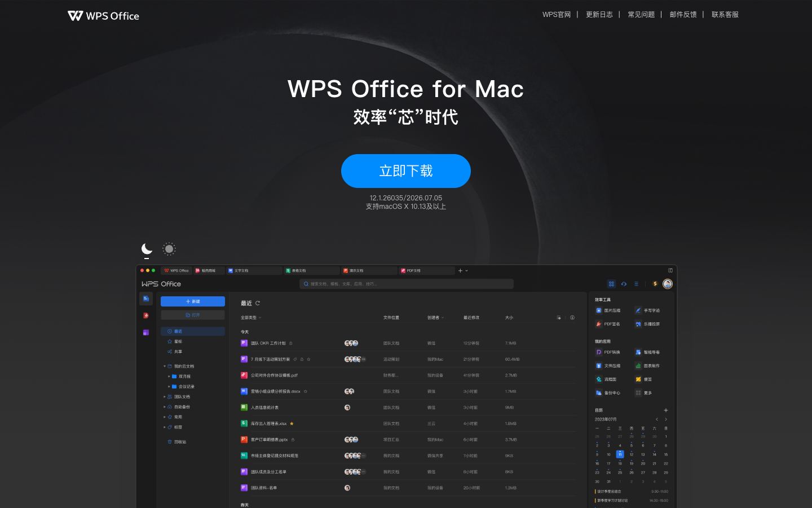Click the search documents field in preview
This screenshot has height=508, width=812.
407,284
